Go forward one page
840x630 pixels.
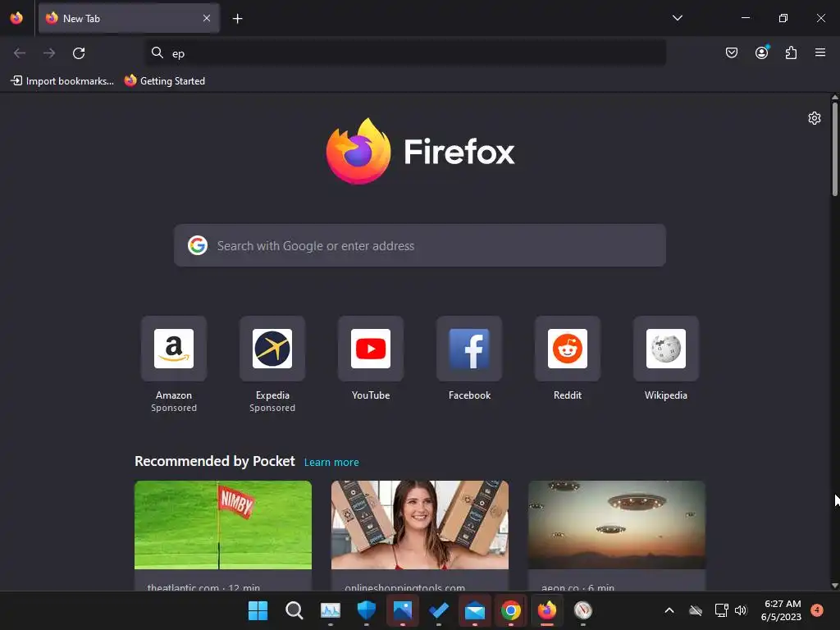(x=49, y=53)
